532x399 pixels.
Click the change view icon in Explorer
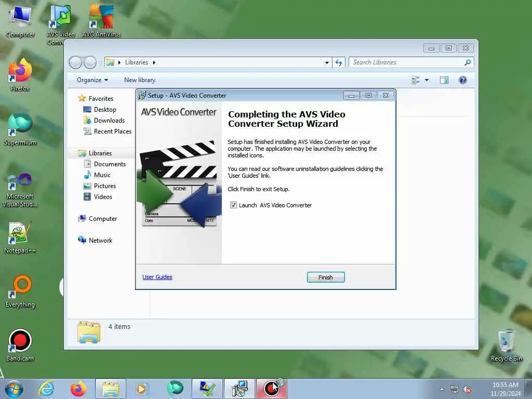(x=416, y=80)
